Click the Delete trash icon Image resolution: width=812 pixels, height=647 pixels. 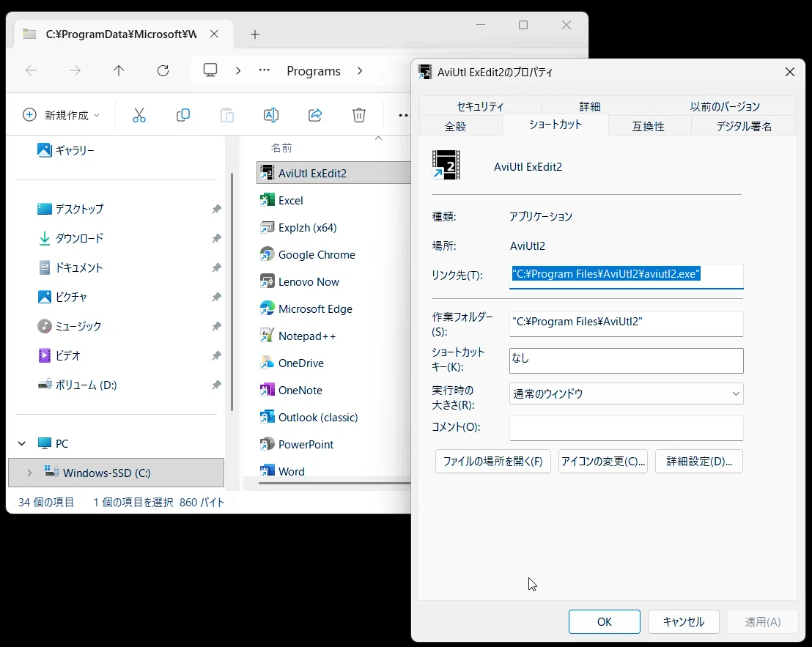coord(359,115)
